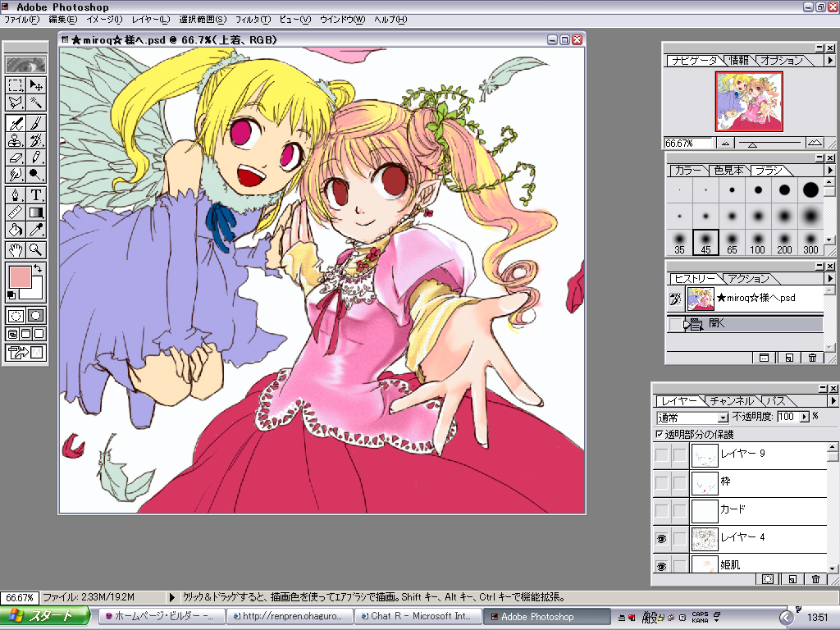Select the Measure tool
Viewport: 840px width, 630px height.
point(16,212)
